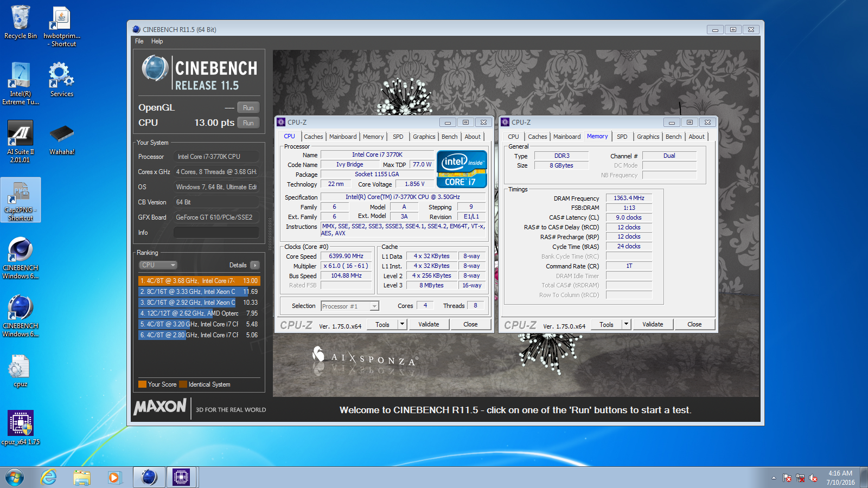Click Close button in right CPU-Z window
The height and width of the screenshot is (488, 868).
click(694, 324)
